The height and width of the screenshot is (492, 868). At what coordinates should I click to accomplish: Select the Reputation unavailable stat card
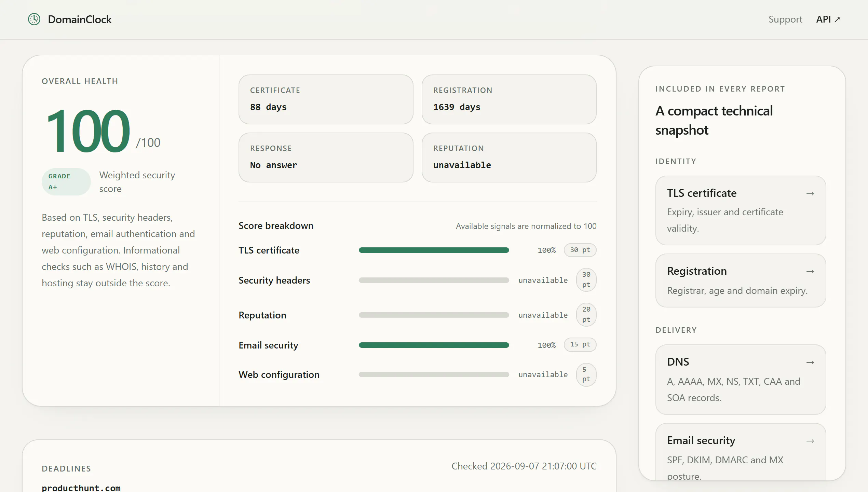coord(509,158)
